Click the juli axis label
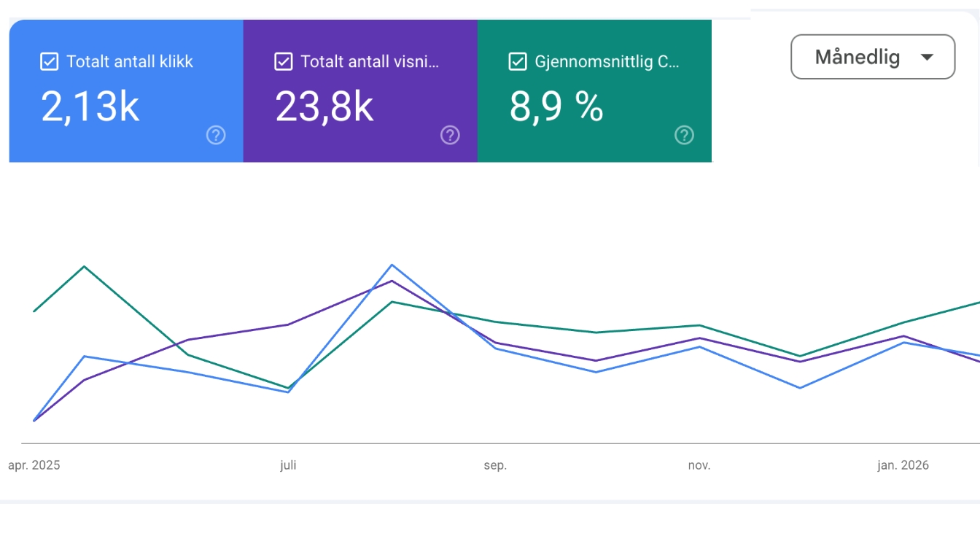This screenshot has height=560, width=980. pos(288,465)
